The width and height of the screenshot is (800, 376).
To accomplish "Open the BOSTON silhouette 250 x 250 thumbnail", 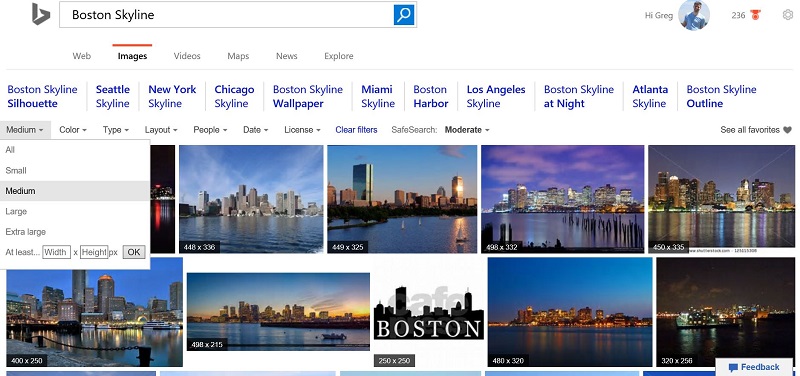I will [429, 312].
